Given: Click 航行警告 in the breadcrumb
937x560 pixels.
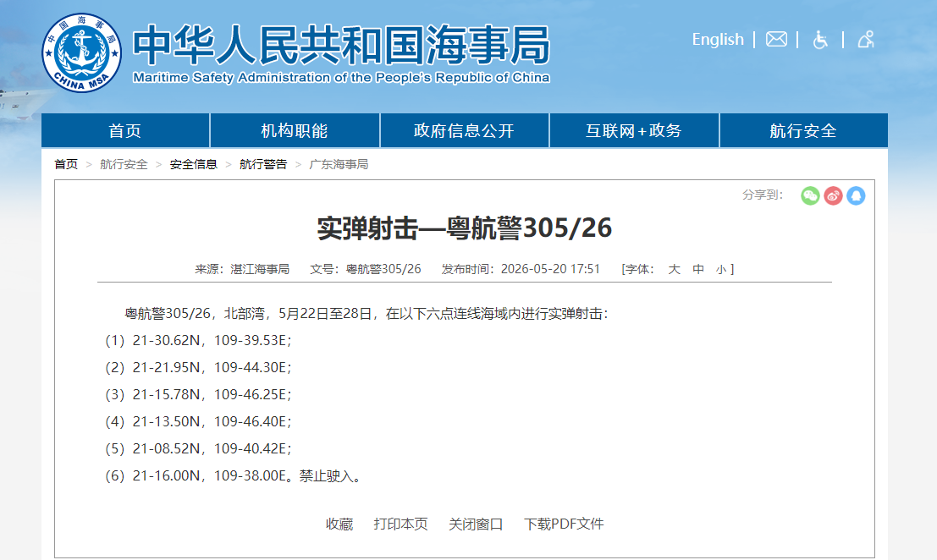Looking at the screenshot, I should (x=263, y=164).
